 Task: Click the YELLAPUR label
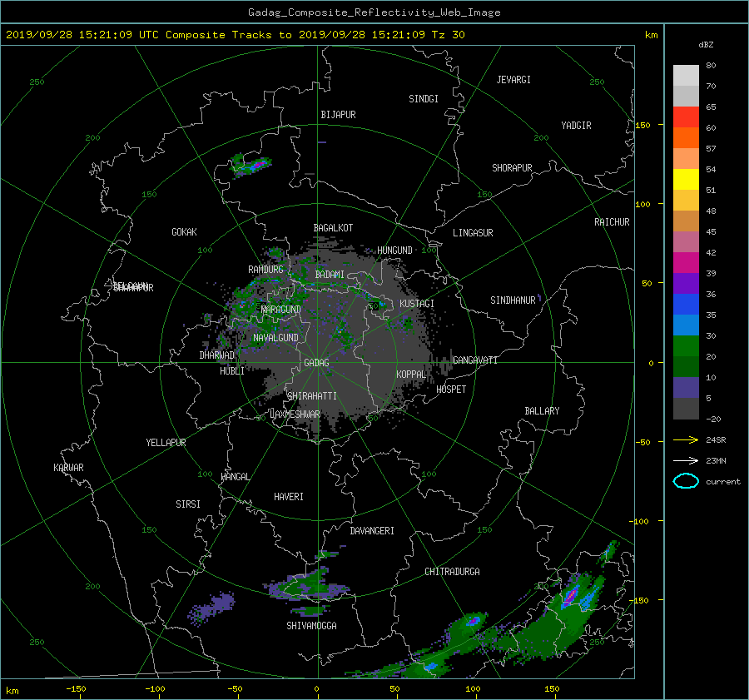click(166, 443)
